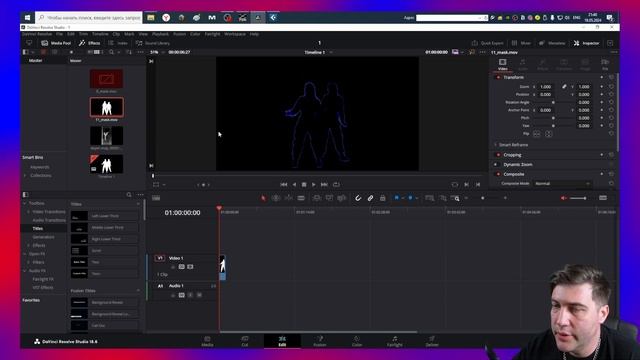
Task: Reset Transform section with reset icon
Action: [611, 77]
